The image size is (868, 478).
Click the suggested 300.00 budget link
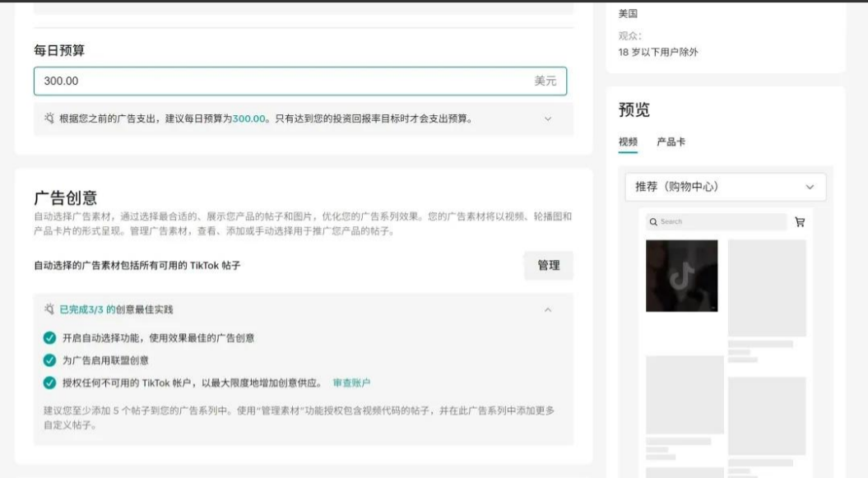248,118
